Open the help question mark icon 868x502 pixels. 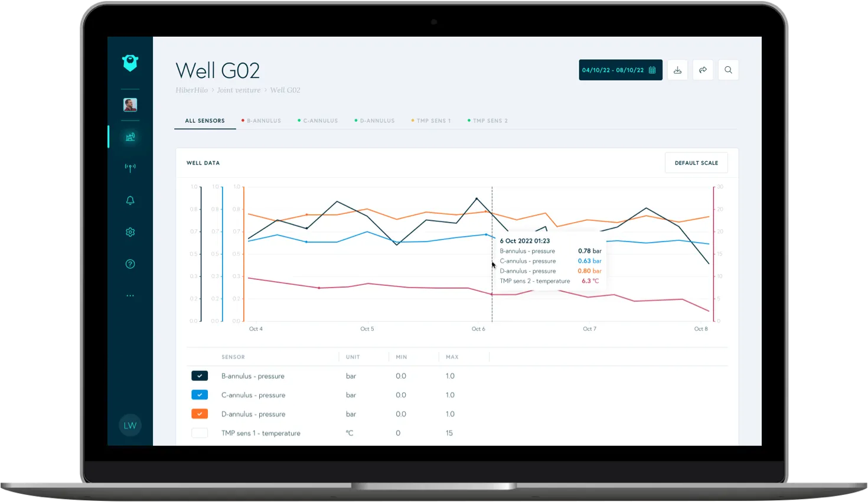coord(130,264)
